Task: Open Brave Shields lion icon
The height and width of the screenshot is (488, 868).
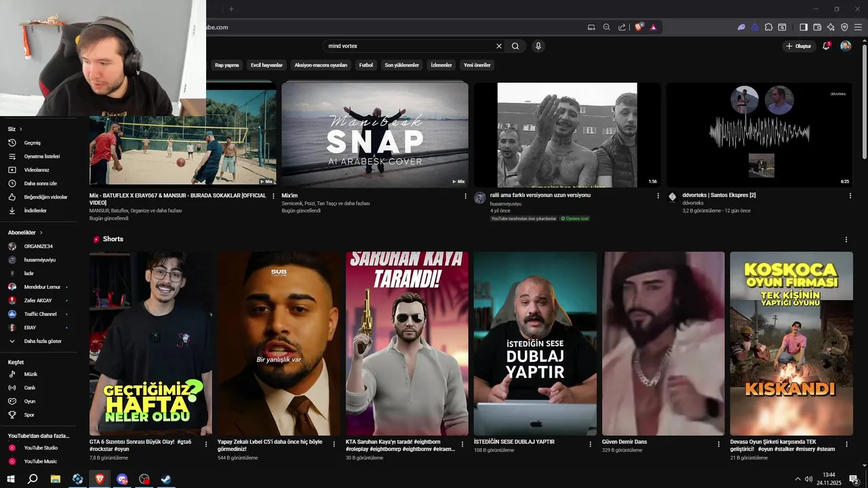Action: pos(639,27)
